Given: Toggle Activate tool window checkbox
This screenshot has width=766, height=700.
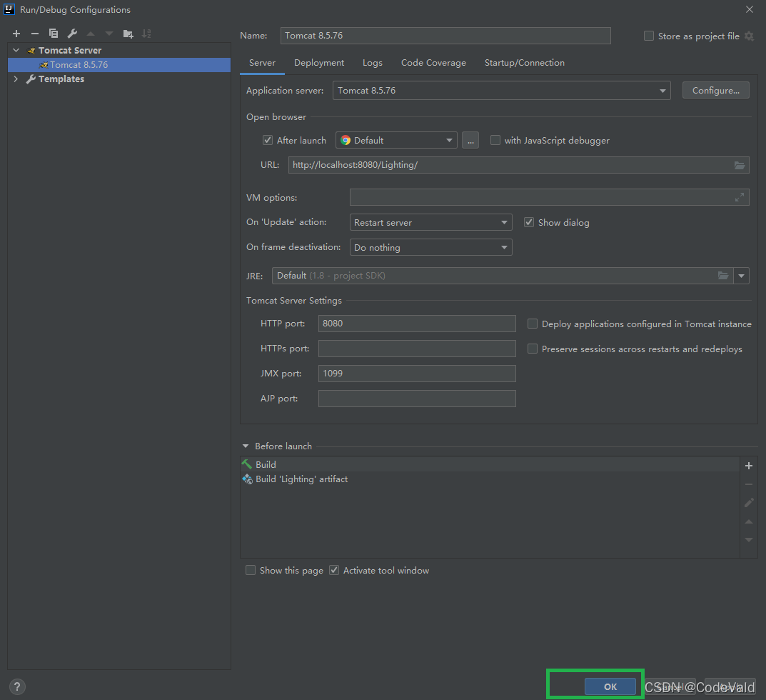Looking at the screenshot, I should (x=334, y=570).
